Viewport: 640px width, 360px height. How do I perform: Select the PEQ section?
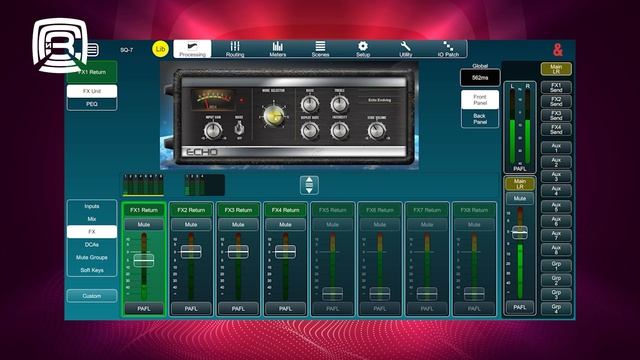coord(92,104)
